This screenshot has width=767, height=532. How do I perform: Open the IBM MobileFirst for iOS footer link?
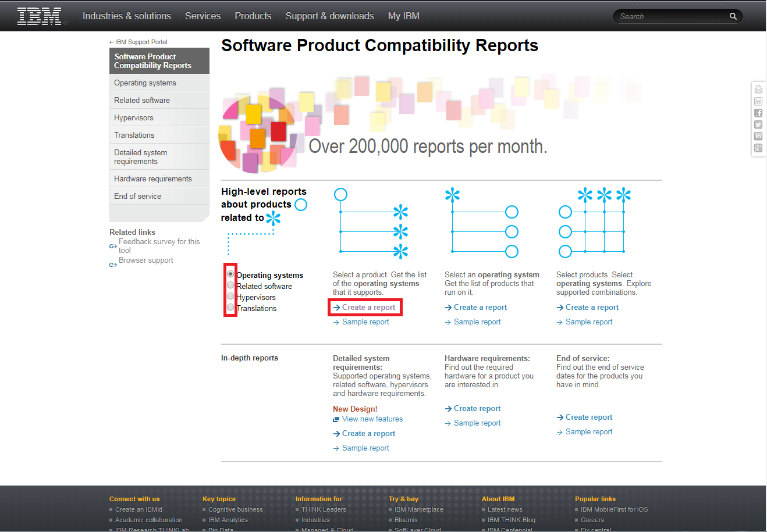coord(614,509)
